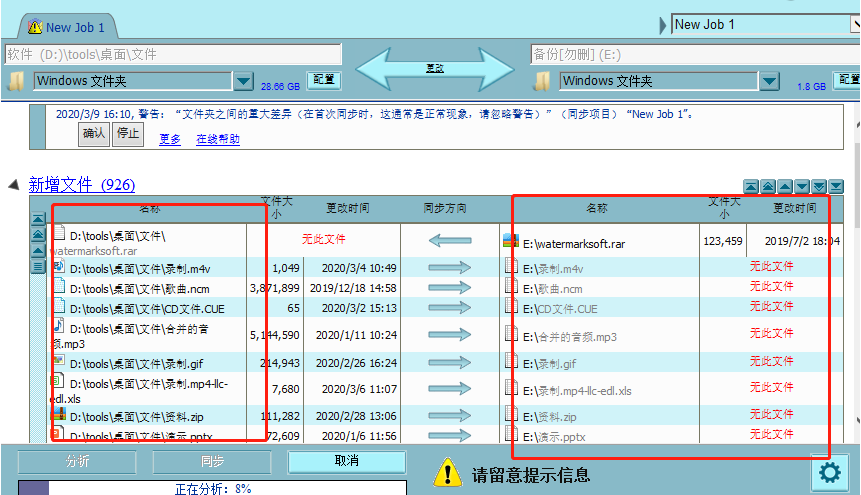Click the jump-to-top button in left side strip
This screenshot has width=861, height=495.
coord(38,219)
